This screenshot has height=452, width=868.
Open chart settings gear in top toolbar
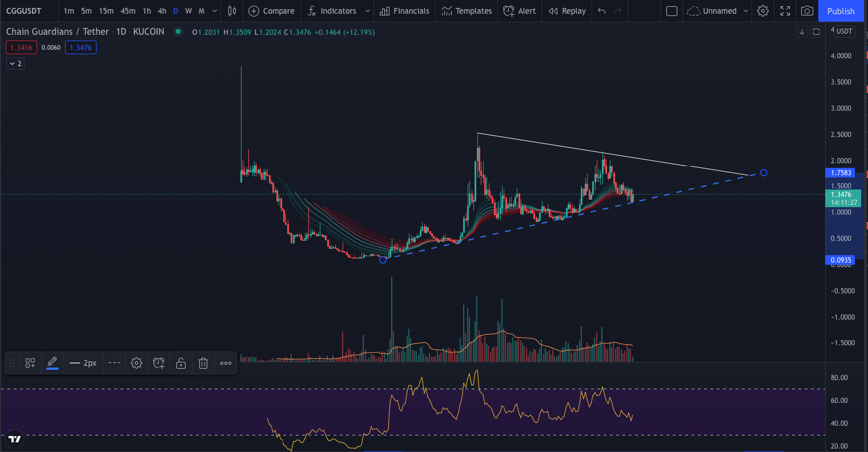(x=763, y=11)
